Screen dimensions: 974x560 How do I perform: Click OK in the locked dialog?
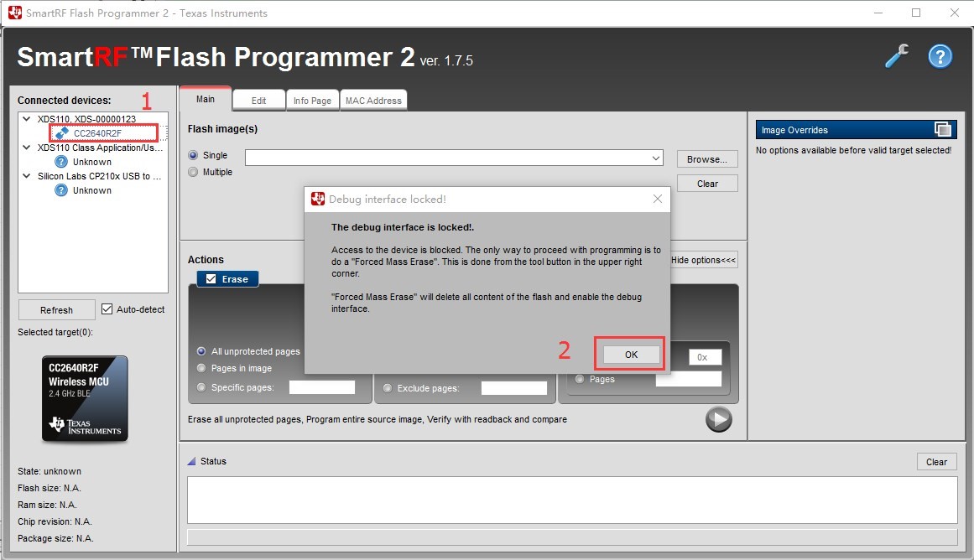(x=631, y=355)
